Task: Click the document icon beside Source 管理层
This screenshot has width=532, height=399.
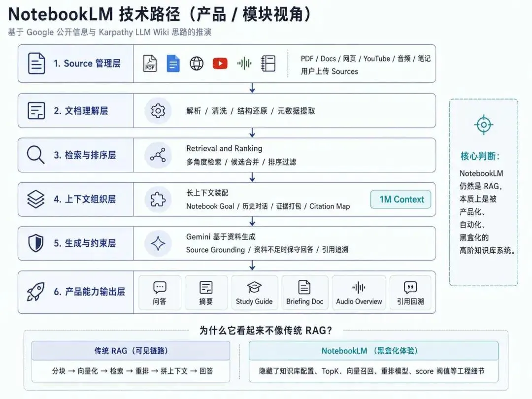Action: point(36,64)
